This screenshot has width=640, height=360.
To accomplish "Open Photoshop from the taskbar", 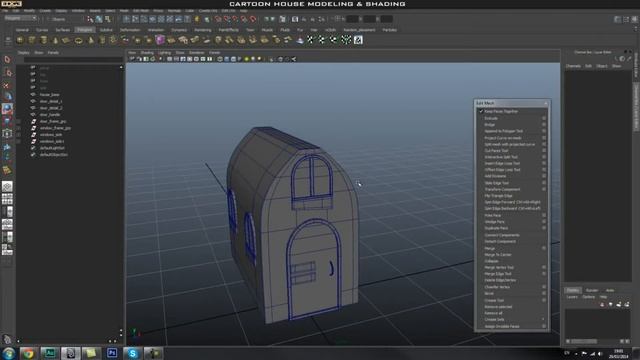I will (112, 353).
